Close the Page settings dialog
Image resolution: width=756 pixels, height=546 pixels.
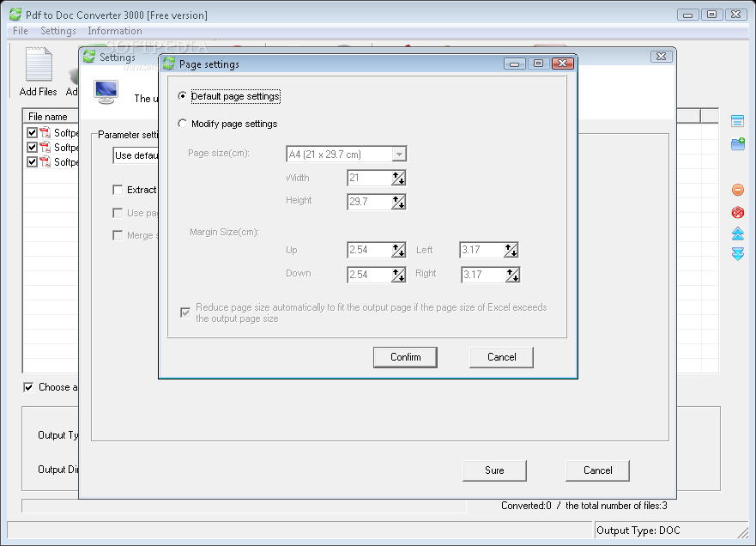[x=562, y=64]
